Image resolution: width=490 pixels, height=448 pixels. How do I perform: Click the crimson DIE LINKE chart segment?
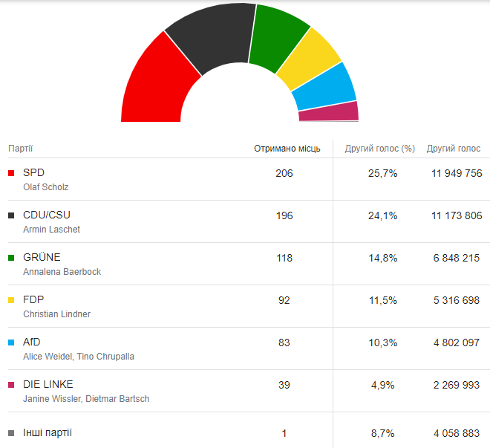tap(329, 112)
